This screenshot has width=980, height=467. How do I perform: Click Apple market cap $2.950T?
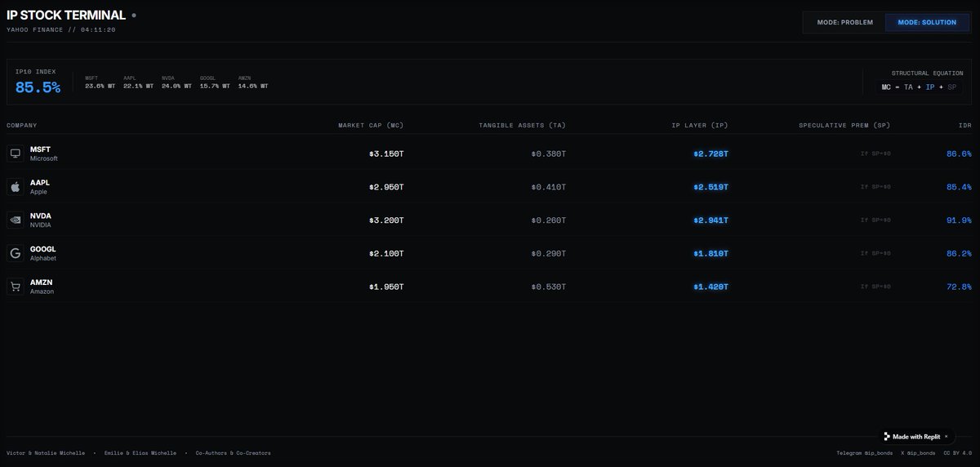(386, 187)
